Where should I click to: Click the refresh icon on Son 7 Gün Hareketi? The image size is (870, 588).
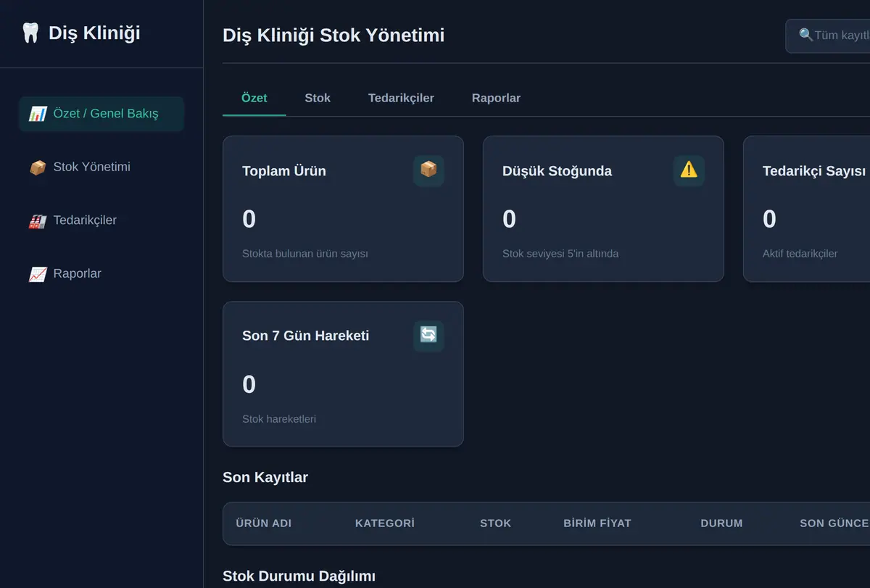click(428, 336)
